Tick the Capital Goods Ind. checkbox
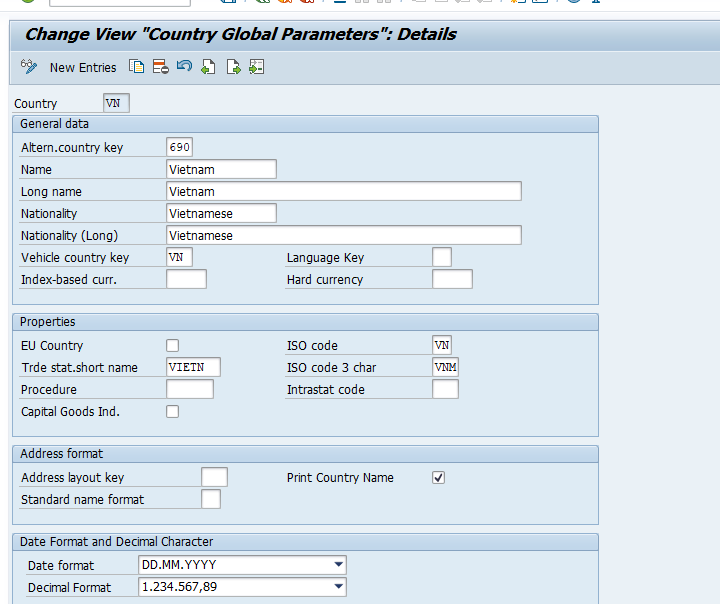 click(173, 412)
